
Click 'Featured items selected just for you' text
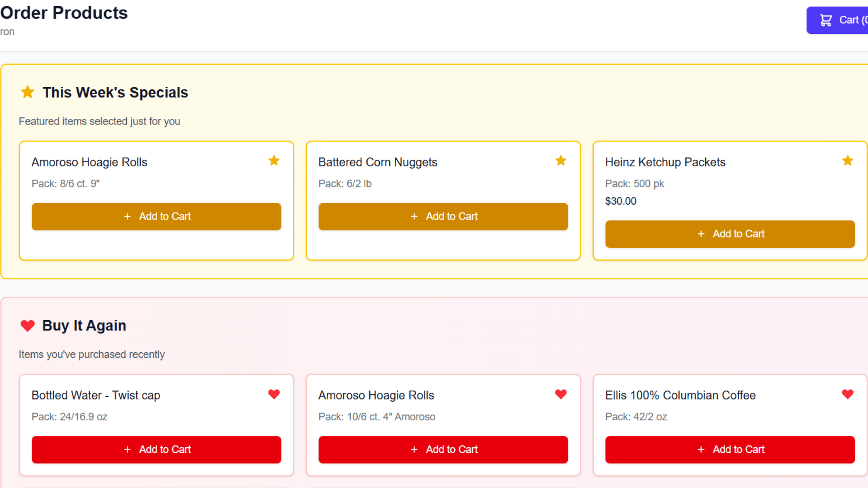pos(99,121)
